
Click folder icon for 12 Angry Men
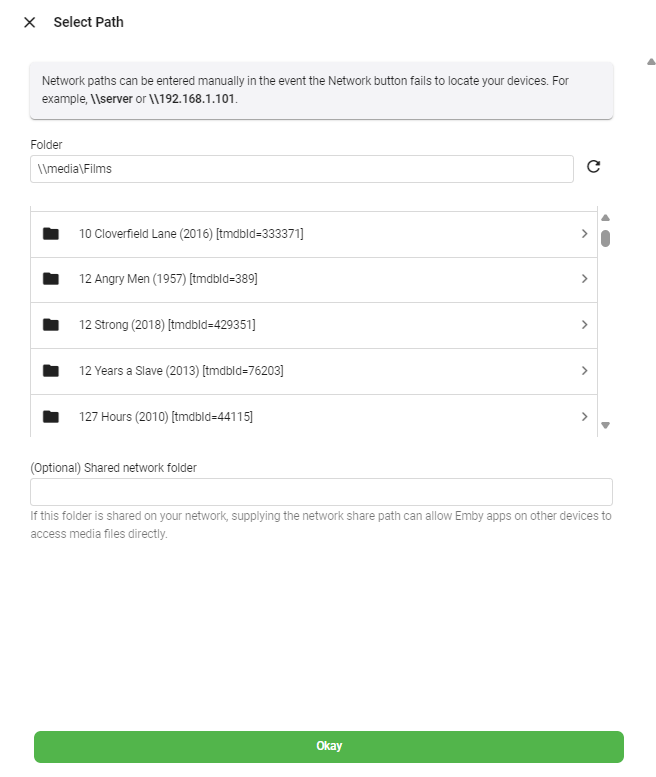[x=51, y=279]
